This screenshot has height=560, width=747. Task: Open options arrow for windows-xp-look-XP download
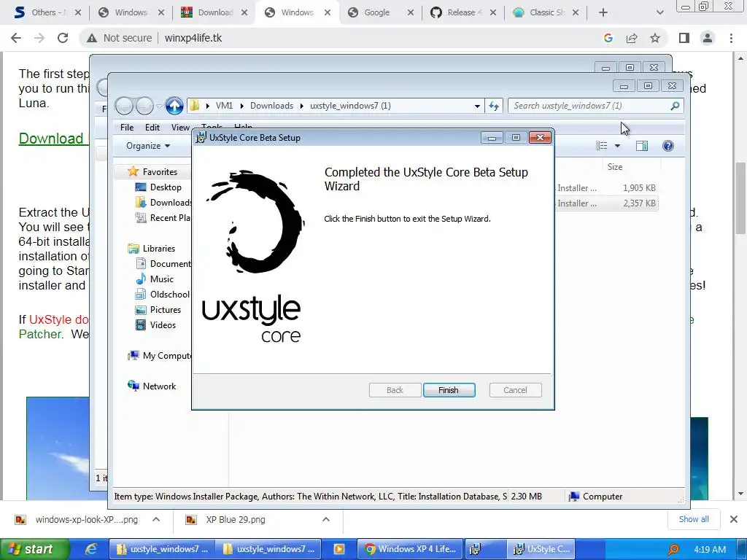pyautogui.click(x=156, y=519)
